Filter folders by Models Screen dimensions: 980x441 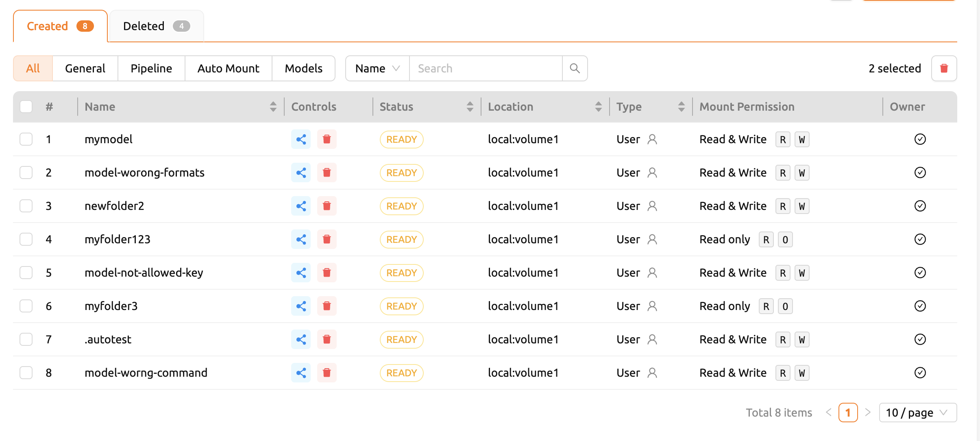click(x=304, y=68)
